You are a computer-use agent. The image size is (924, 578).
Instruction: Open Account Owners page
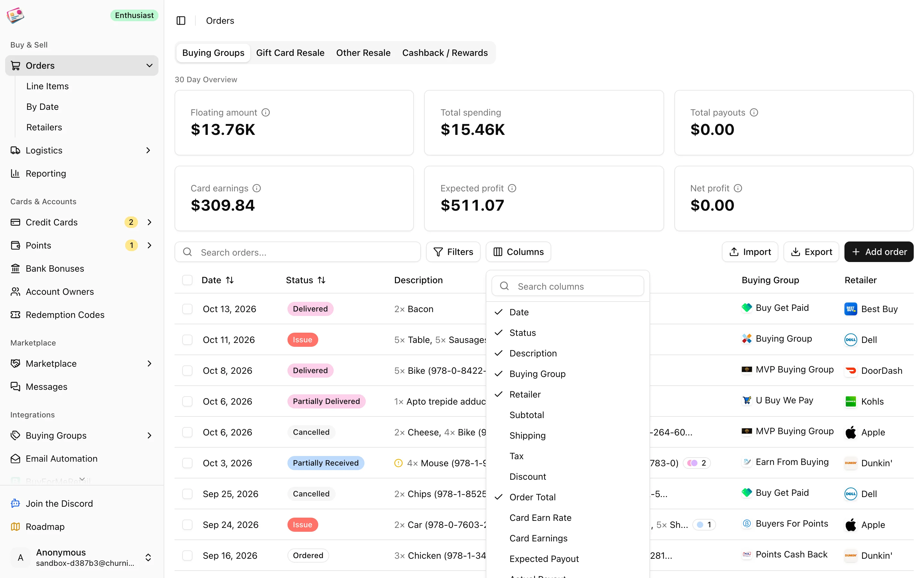(60, 292)
